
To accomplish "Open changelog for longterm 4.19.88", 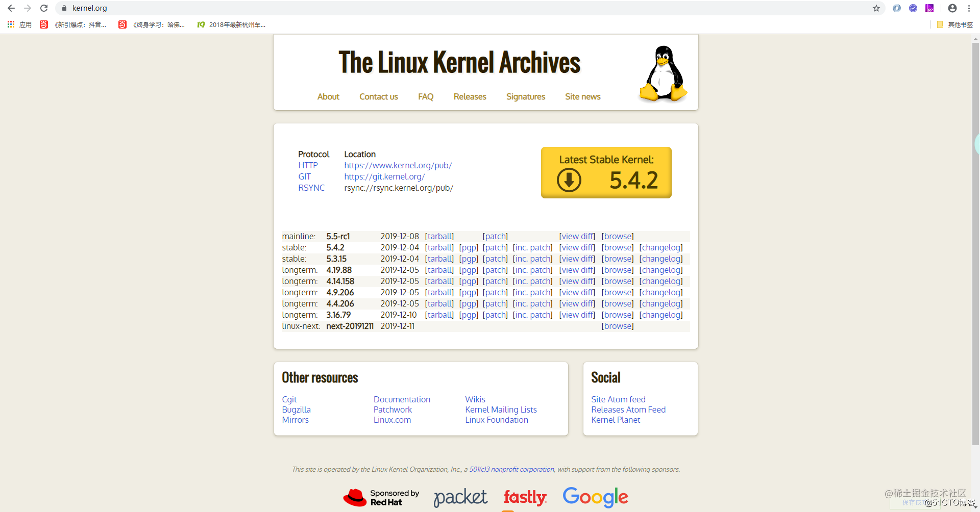I will (x=661, y=270).
